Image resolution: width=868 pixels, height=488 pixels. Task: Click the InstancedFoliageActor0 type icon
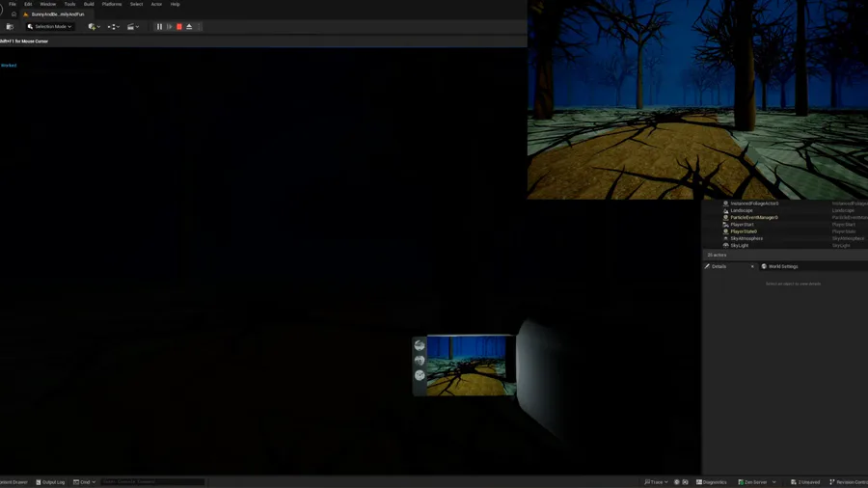coord(725,203)
